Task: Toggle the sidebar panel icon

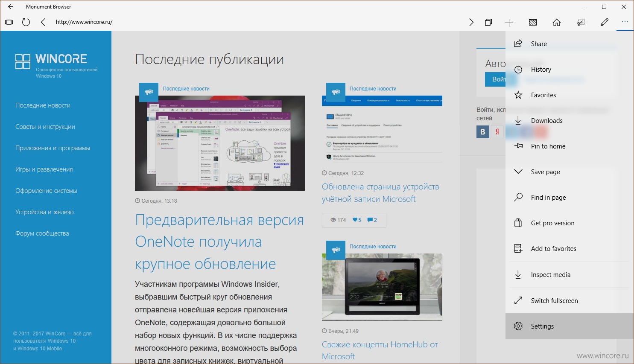Action: pyautogui.click(x=9, y=22)
